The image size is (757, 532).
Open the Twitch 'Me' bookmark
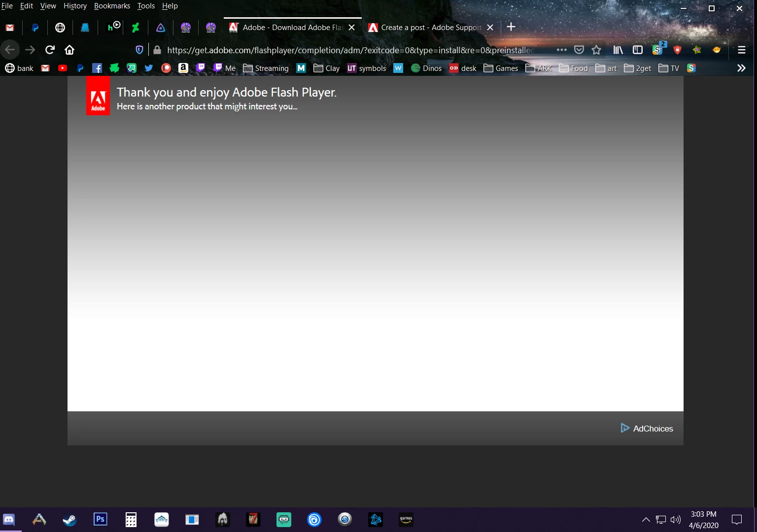tap(224, 68)
